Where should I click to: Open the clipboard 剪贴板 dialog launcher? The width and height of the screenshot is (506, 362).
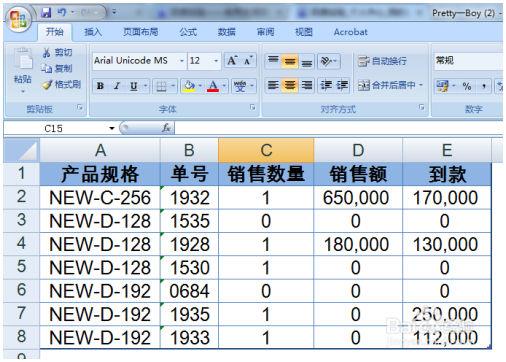pos(79,107)
